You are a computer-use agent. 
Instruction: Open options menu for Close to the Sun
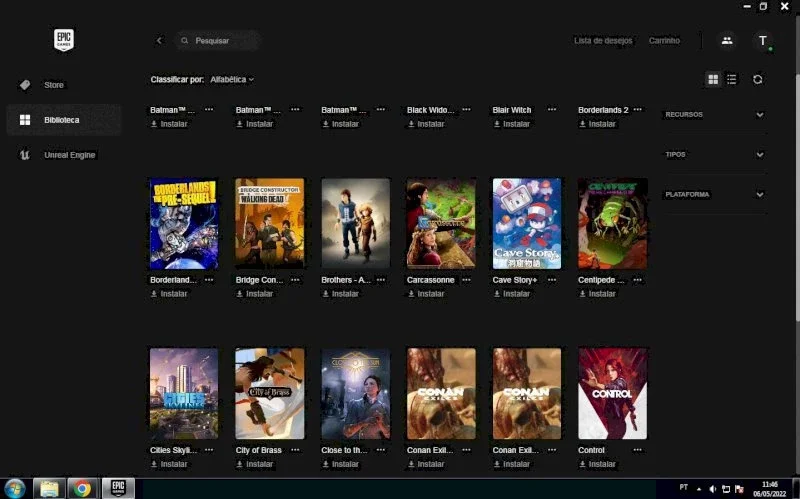[x=381, y=450]
